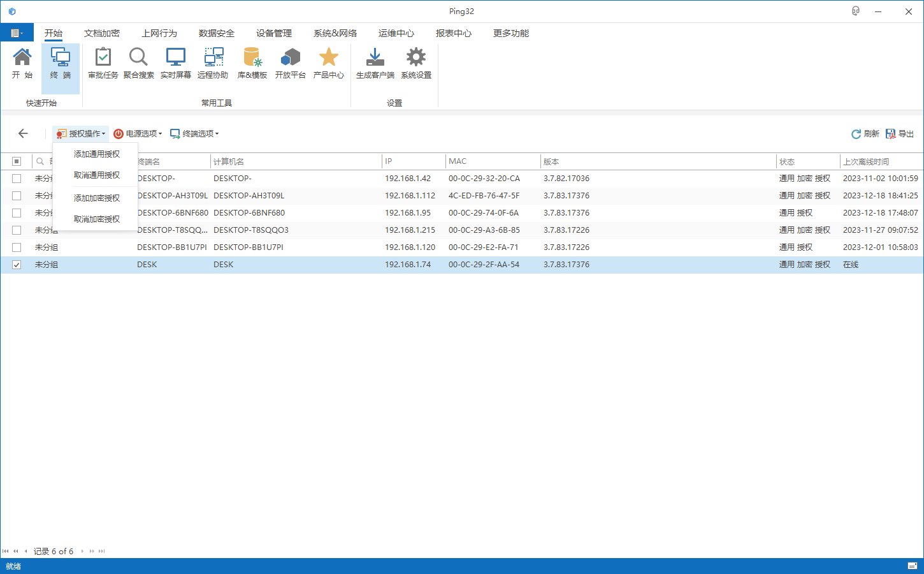Click the support headset icon in title bar
Viewport: 924px width, 574px height.
point(856,11)
